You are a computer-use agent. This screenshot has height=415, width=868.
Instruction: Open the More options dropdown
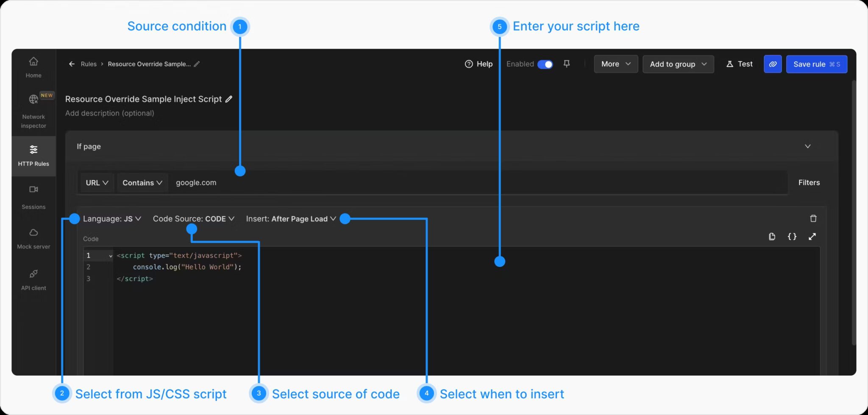615,64
